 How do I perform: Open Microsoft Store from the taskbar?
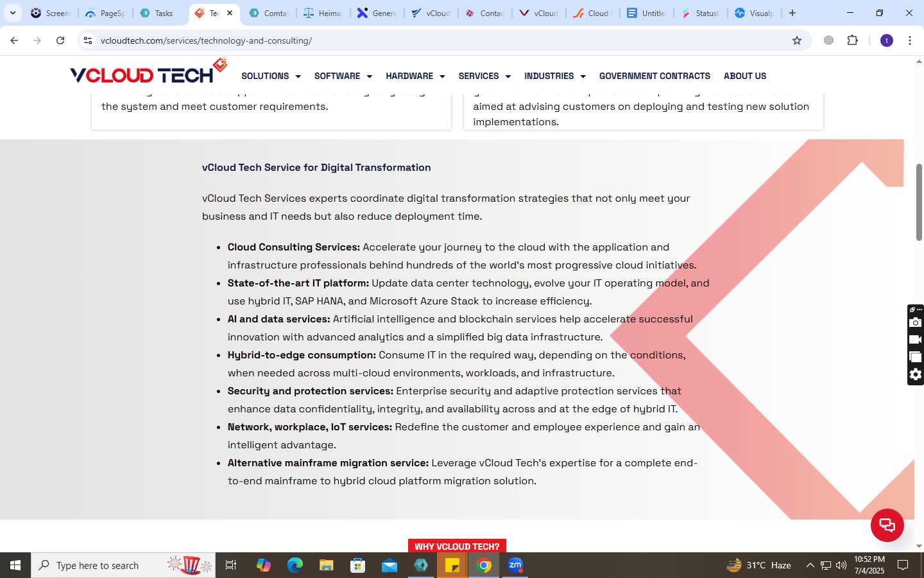(x=358, y=565)
